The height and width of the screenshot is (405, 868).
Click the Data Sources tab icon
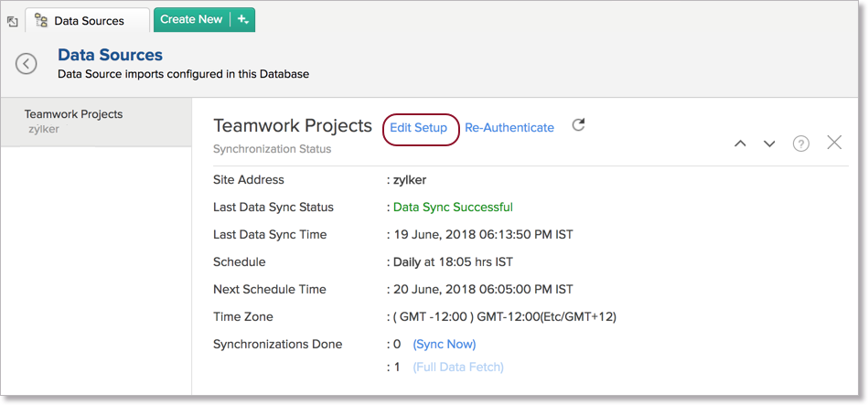pos(41,20)
